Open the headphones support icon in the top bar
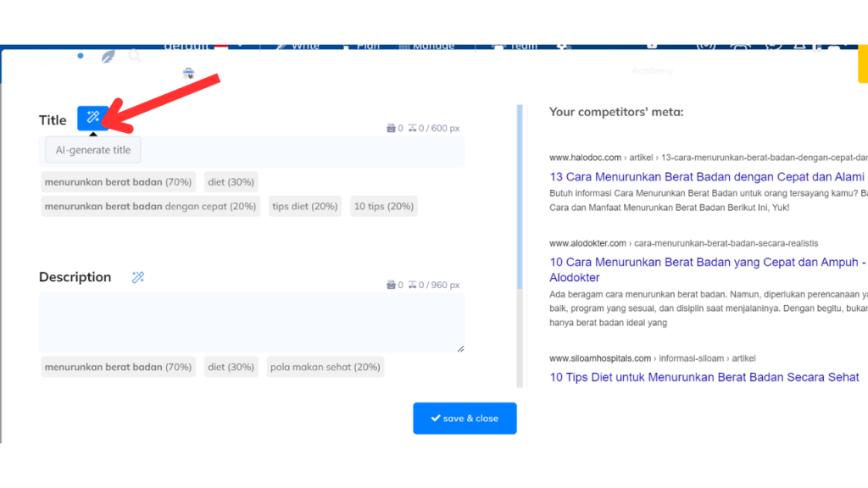868x488 pixels. click(x=741, y=45)
